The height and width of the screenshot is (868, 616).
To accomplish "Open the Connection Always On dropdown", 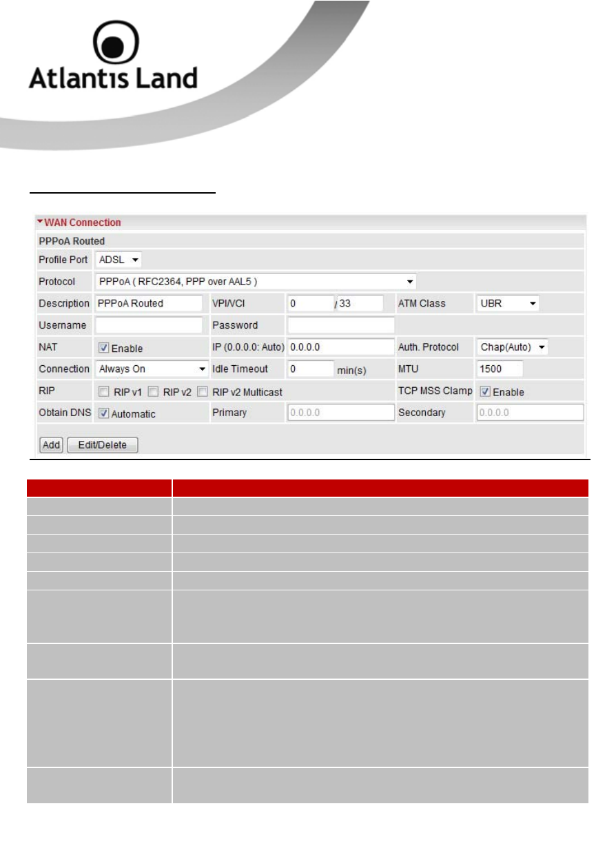I will (x=152, y=369).
